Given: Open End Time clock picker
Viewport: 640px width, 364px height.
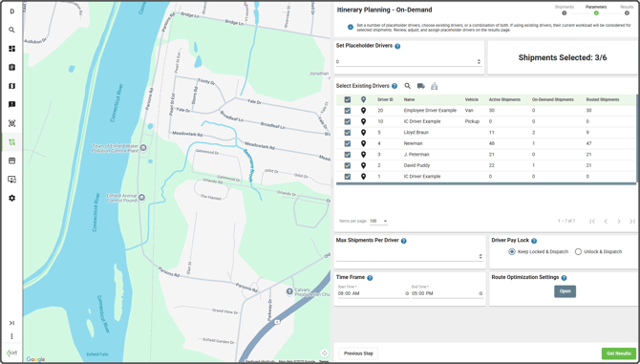Looking at the screenshot, I should click(480, 294).
